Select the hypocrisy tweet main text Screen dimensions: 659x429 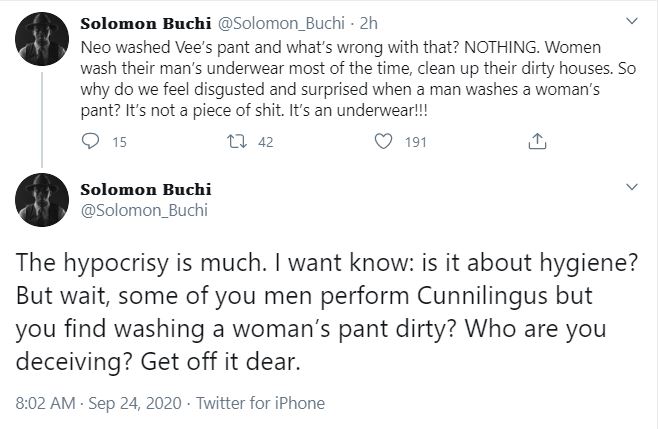pos(327,312)
